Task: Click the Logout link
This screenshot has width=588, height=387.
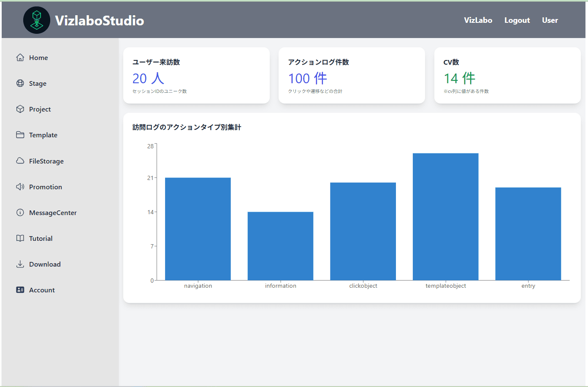Action: pos(517,20)
